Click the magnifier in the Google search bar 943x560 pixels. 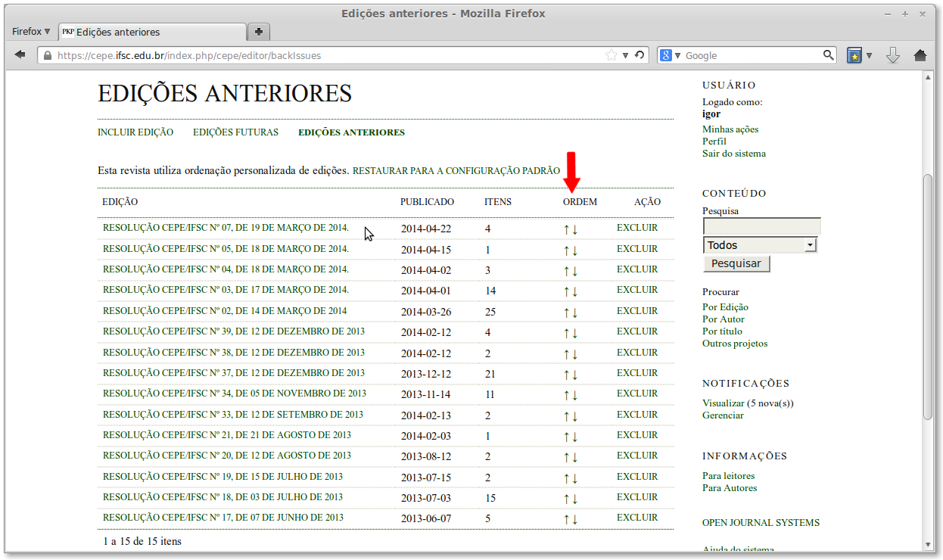[x=828, y=54]
